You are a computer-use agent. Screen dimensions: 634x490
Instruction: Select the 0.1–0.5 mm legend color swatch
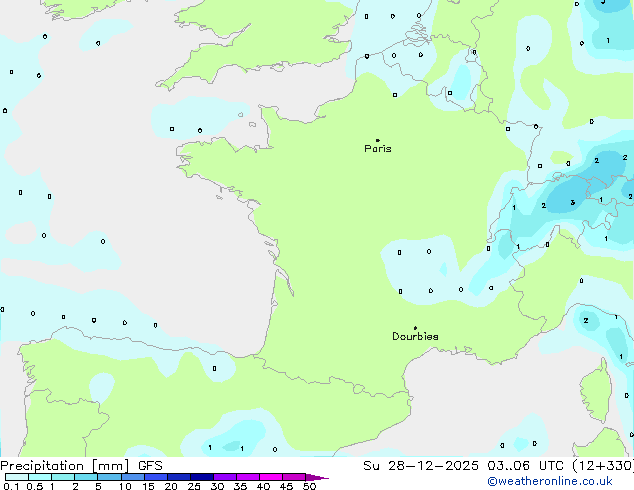click(x=17, y=477)
